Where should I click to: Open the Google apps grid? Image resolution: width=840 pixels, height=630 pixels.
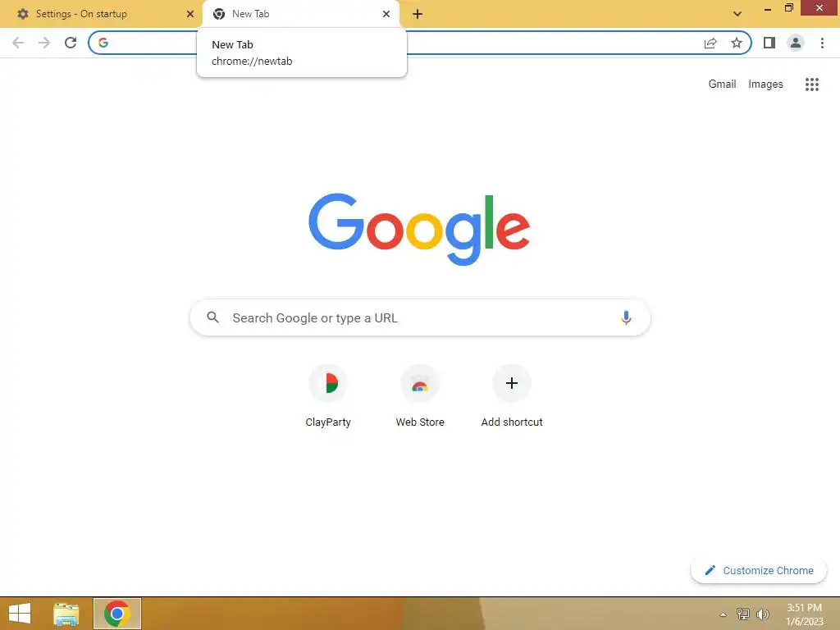pyautogui.click(x=812, y=84)
